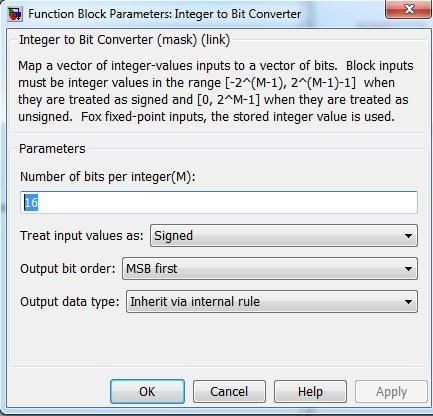Click the Parameters group heading

tap(52, 149)
